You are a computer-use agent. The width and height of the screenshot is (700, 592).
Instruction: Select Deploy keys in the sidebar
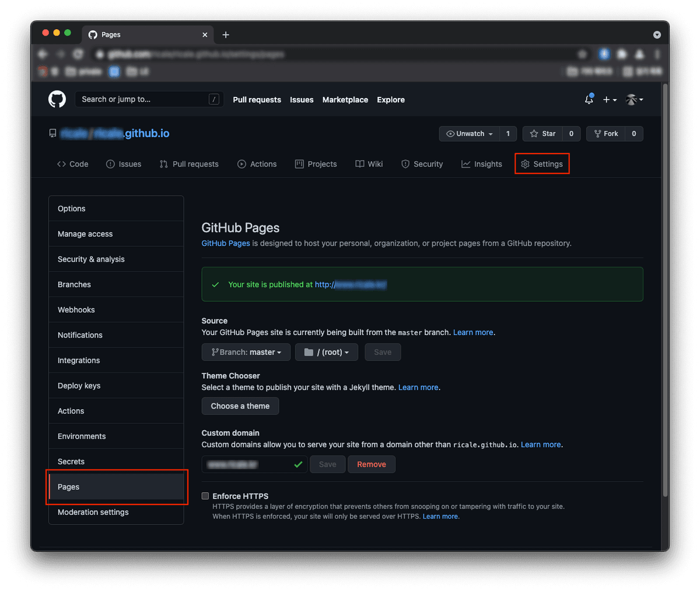116,385
